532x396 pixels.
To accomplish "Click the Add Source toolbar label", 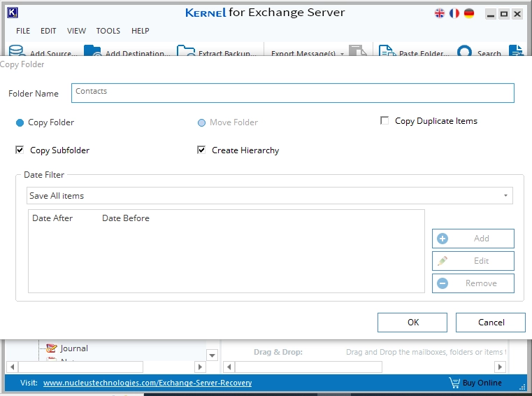I will point(54,53).
